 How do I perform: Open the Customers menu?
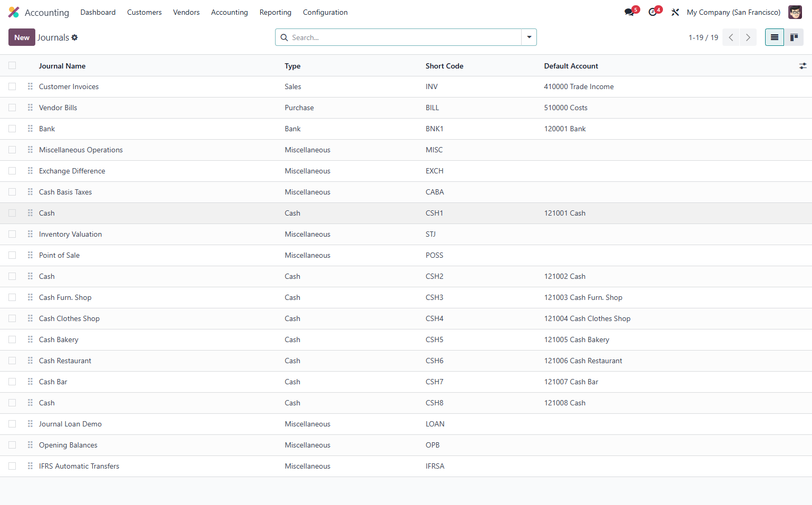click(144, 12)
